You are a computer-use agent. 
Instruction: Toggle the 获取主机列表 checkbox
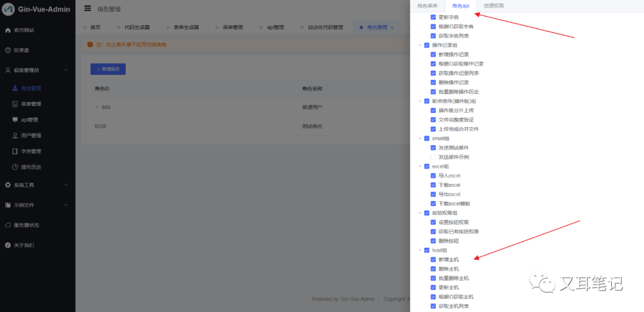(433, 306)
